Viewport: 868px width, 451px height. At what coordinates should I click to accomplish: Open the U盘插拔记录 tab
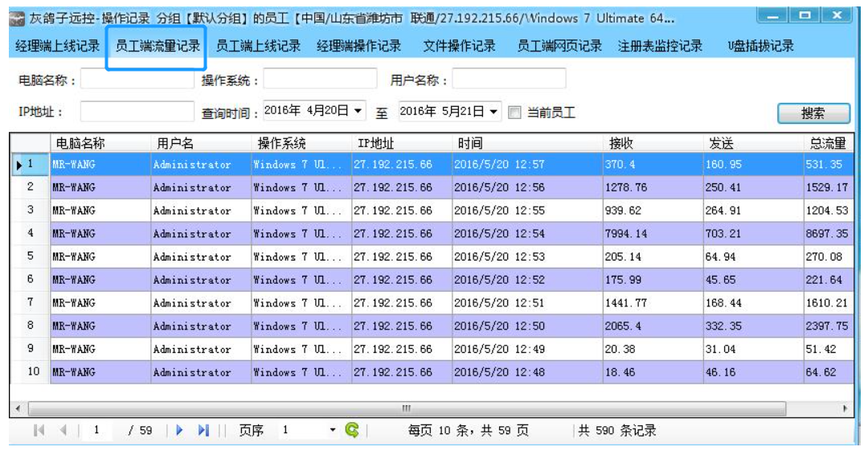[760, 47]
